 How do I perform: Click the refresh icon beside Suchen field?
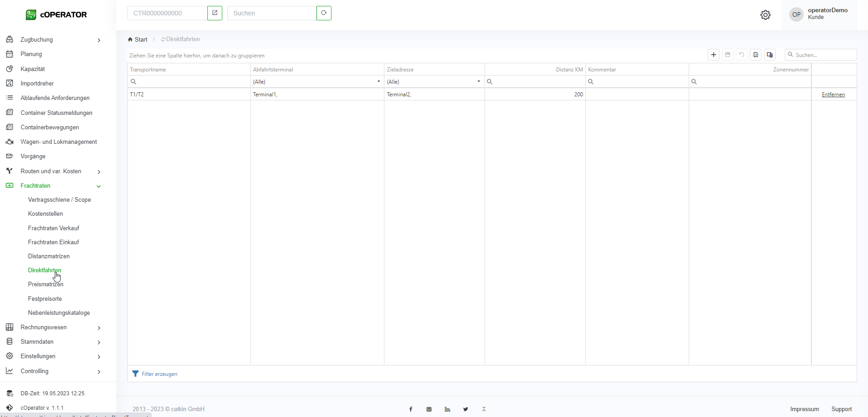(324, 13)
